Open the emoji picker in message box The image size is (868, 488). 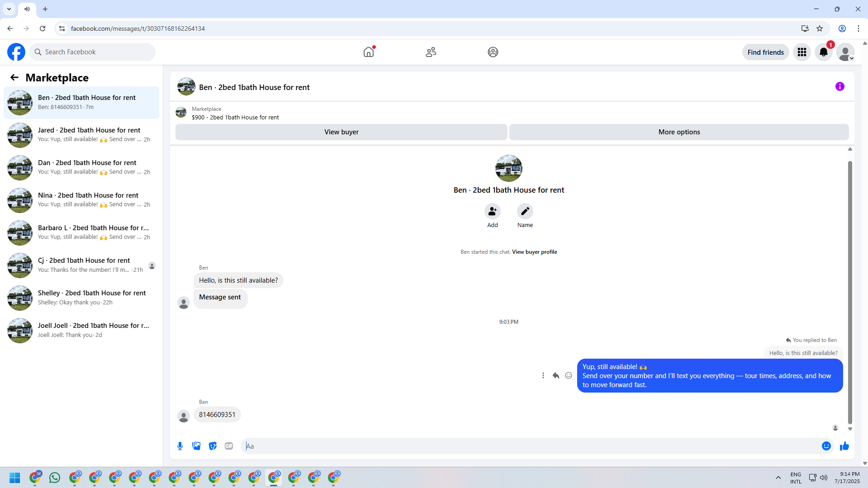click(x=826, y=446)
